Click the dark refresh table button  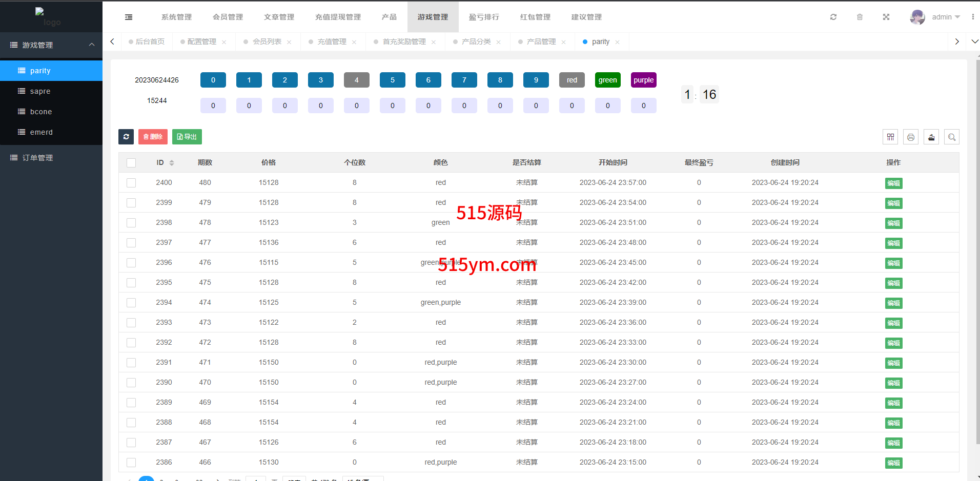click(126, 137)
